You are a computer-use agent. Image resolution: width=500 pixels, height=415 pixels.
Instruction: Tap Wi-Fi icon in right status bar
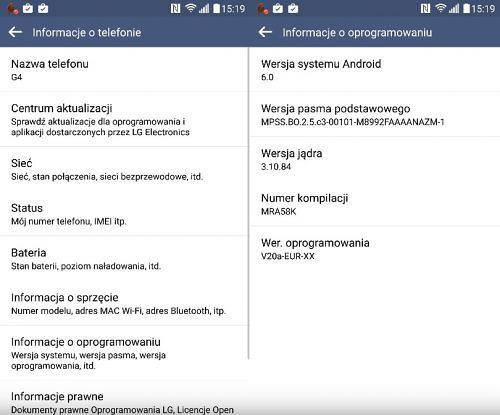point(441,8)
